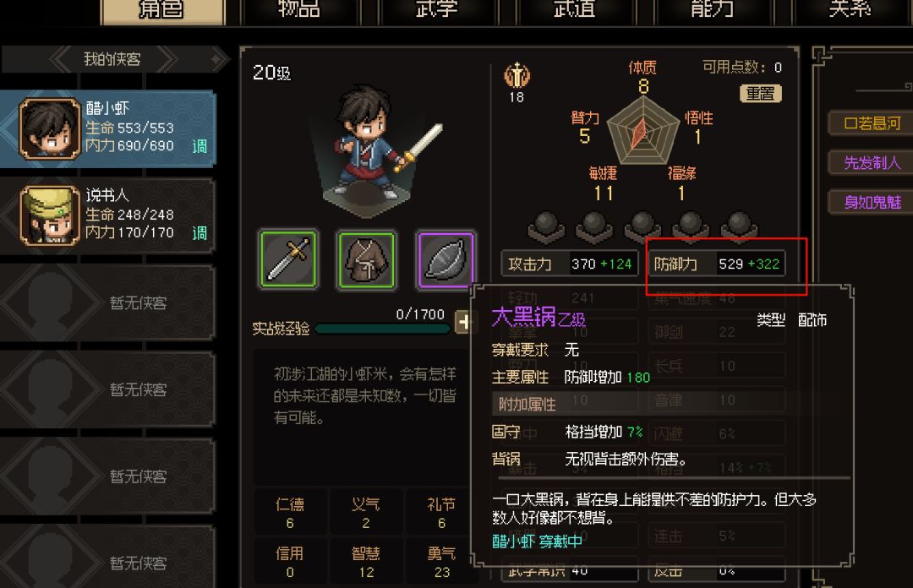
Task: Toggle the 调 switch for 醋小虾
Action: point(200,146)
